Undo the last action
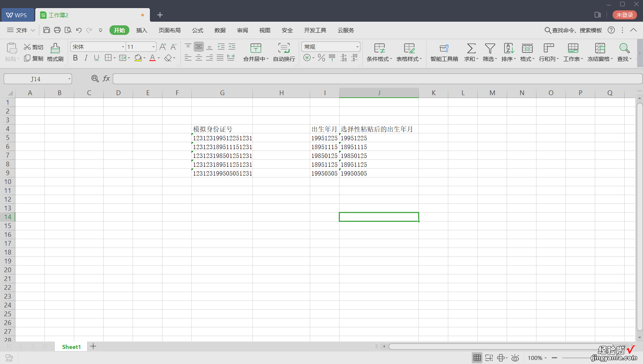 (x=79, y=30)
